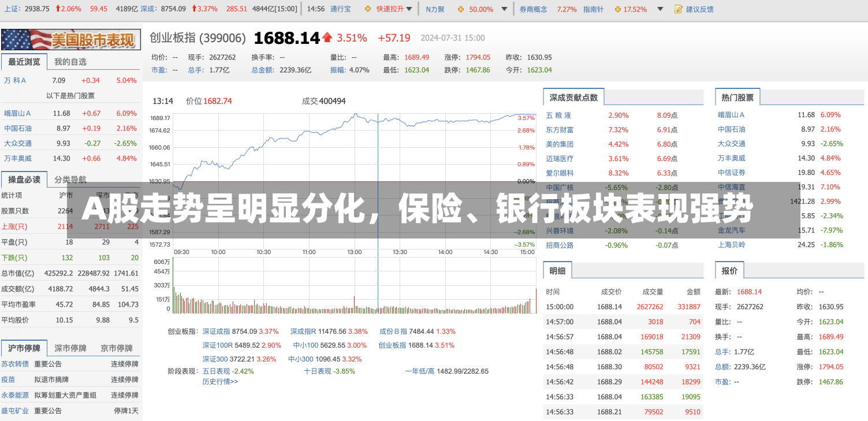
Task: Expand the 快速拉升 dropdown arrow
Action: point(409,9)
